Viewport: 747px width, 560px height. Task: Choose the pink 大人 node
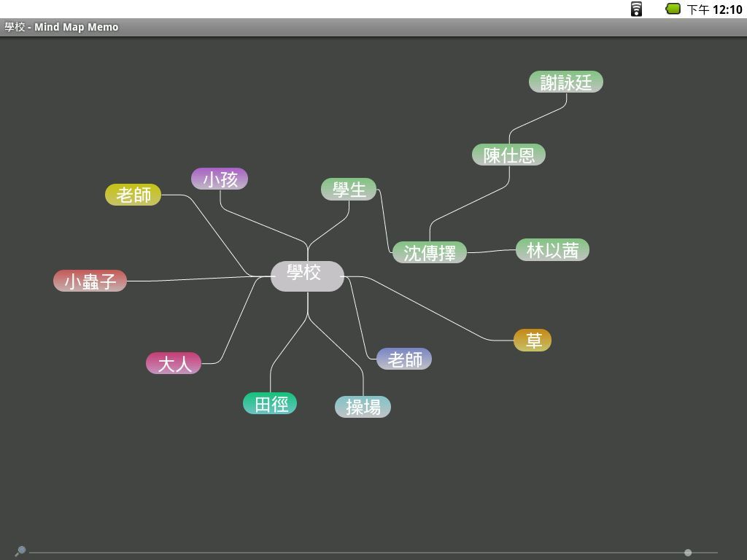pyautogui.click(x=174, y=363)
